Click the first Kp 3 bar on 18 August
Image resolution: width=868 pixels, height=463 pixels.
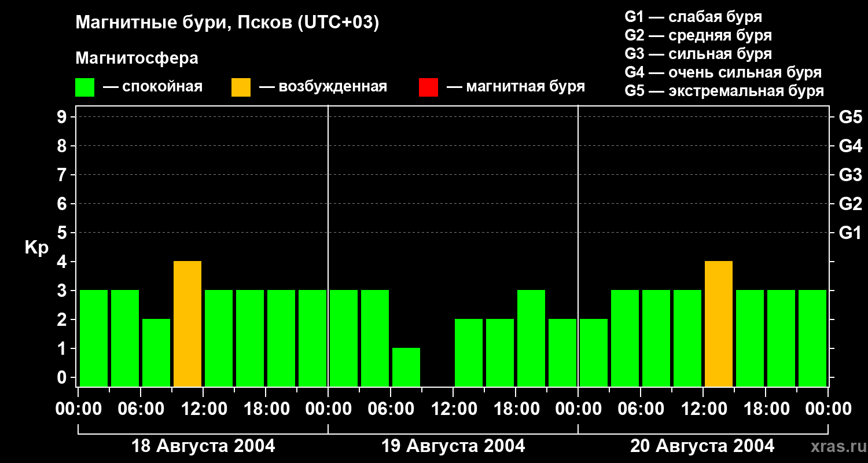tap(94, 338)
